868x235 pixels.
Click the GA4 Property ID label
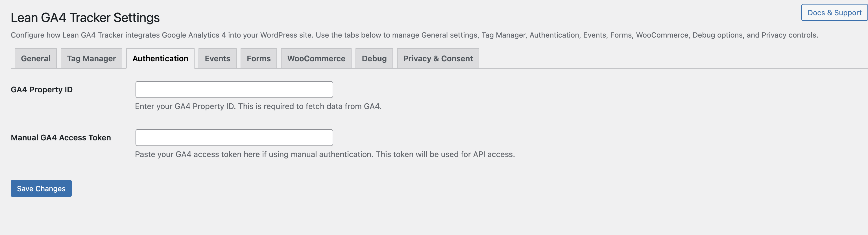tap(42, 90)
